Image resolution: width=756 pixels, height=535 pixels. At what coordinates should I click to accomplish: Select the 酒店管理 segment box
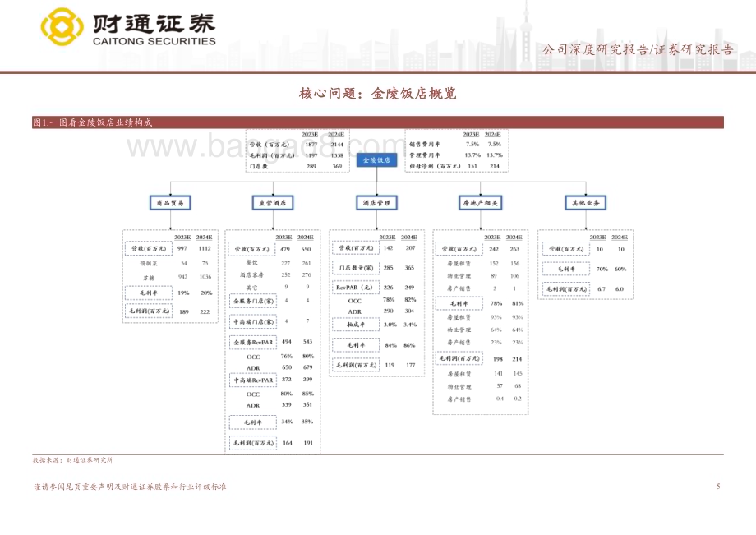(x=376, y=203)
